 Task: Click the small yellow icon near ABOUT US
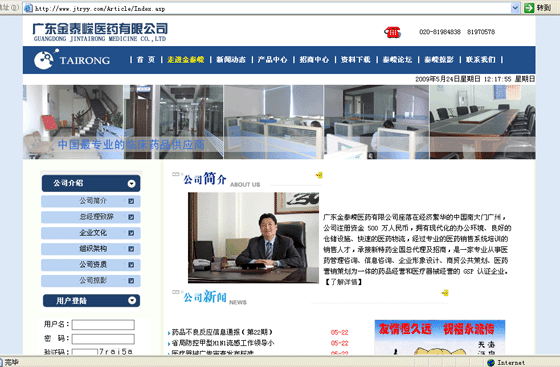pos(319,175)
